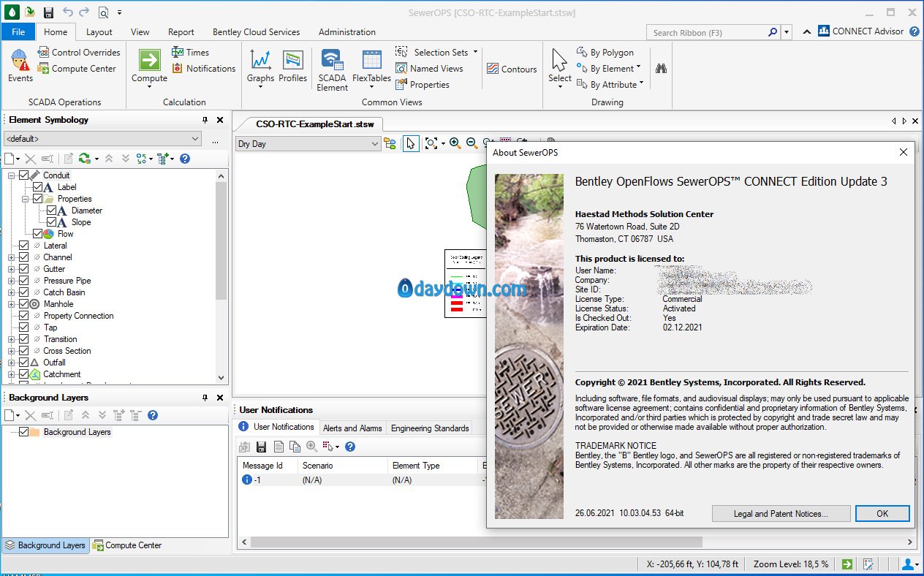Open the <default> symbology dropdown
Viewport: 924px width, 576px height.
pos(102,139)
